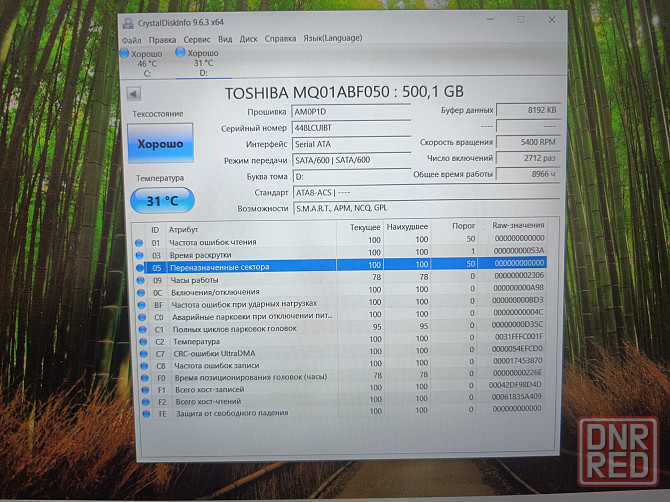Image resolution: width=670 pixels, height=502 pixels.
Task: Click the Текущее column header
Action: click(x=361, y=227)
